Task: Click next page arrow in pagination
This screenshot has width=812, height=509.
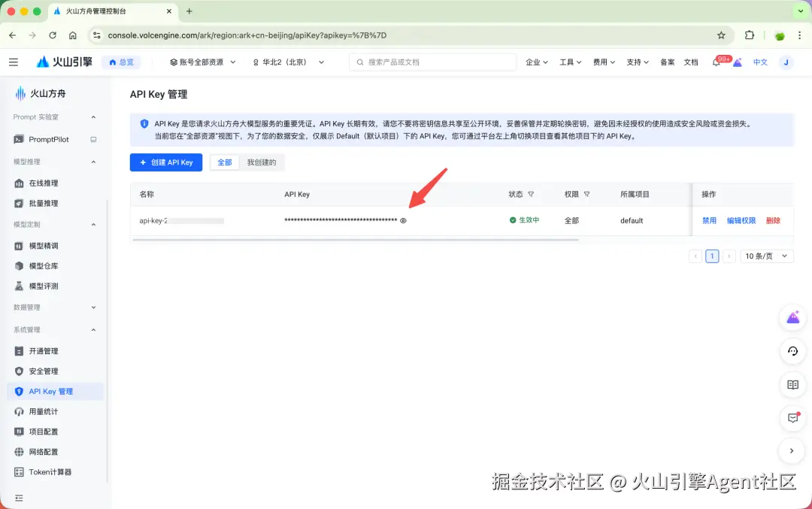Action: click(729, 256)
